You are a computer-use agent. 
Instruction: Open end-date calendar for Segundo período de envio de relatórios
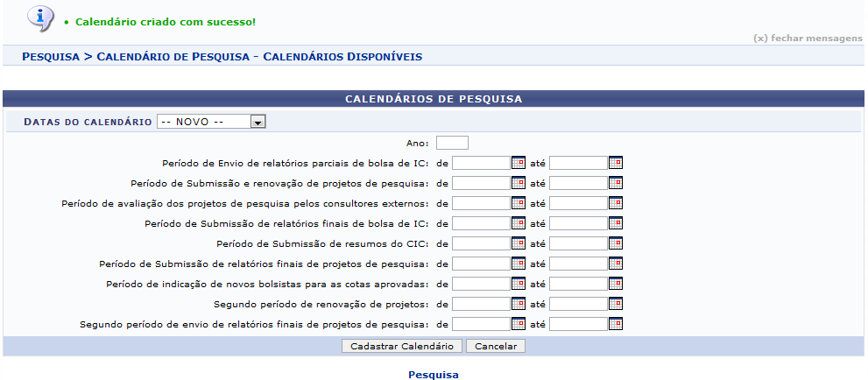coord(615,324)
